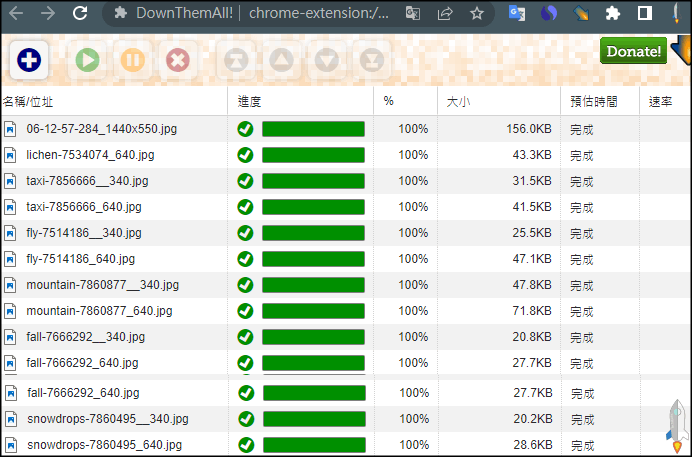This screenshot has height=457, width=692.
Task: Click the move up arrow button
Action: tap(281, 61)
